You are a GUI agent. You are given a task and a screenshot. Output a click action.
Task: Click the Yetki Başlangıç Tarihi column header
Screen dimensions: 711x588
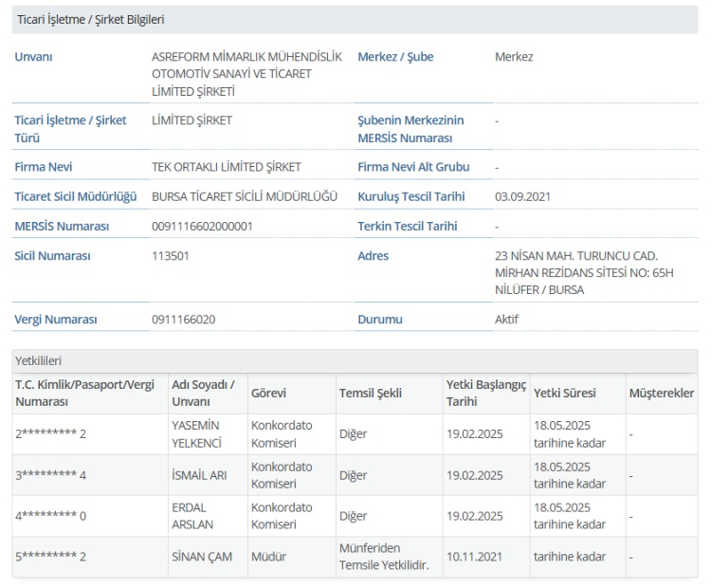pos(485,393)
